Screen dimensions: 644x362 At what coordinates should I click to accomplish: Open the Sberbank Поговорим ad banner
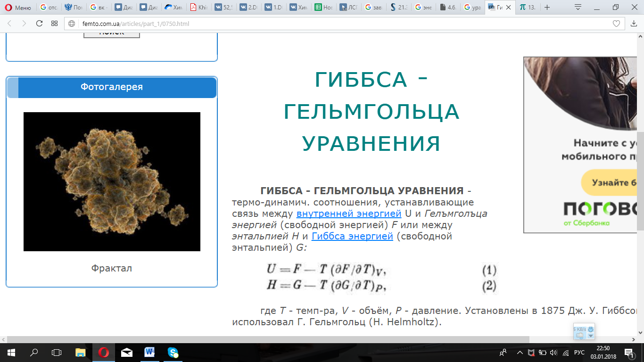click(x=580, y=145)
